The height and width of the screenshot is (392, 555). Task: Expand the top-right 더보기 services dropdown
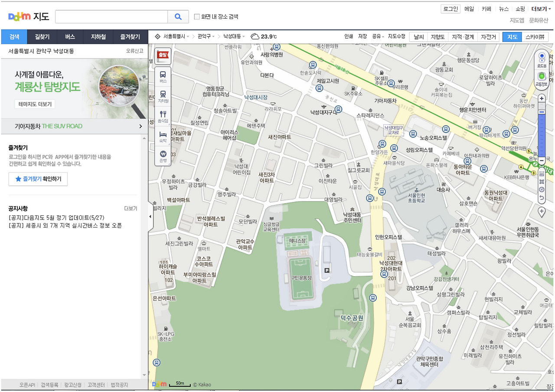tap(541, 9)
